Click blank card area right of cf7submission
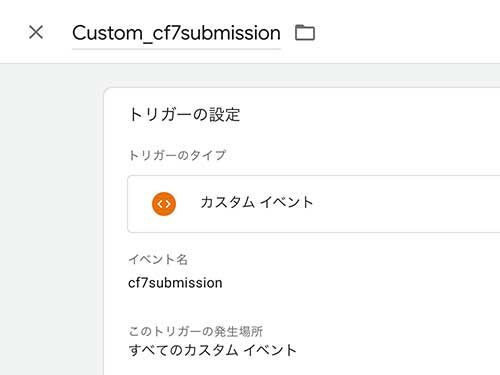Screen dimensions: 500x375 coord(360,283)
